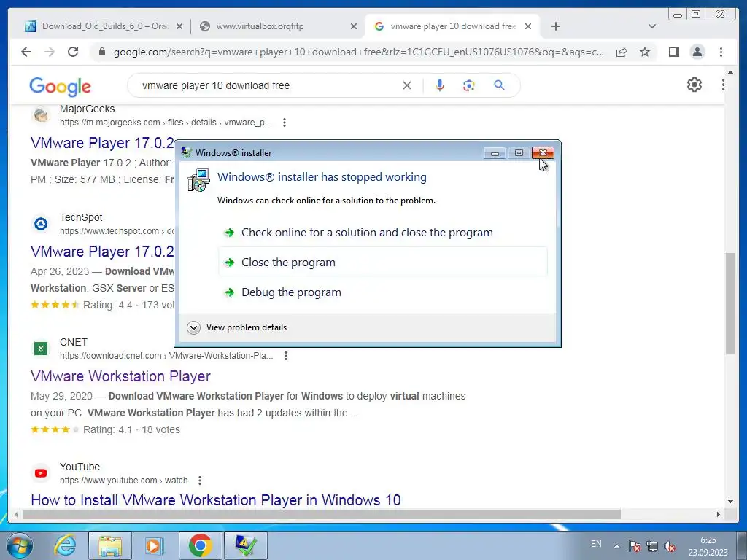Go back to the previous page
The image size is (747, 560).
pyautogui.click(x=26, y=52)
